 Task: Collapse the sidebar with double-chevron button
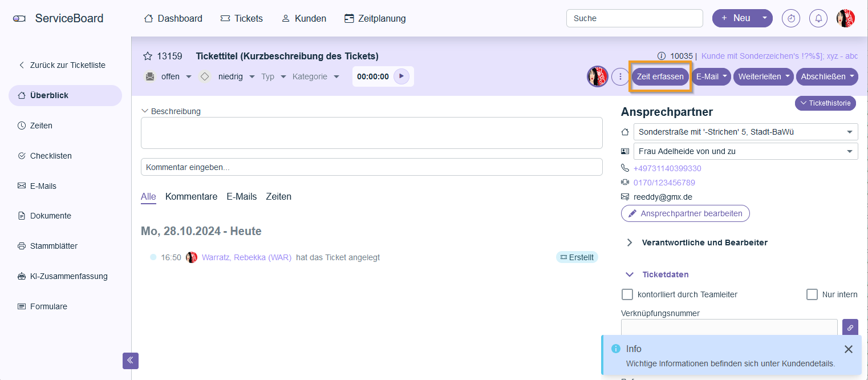[130, 361]
